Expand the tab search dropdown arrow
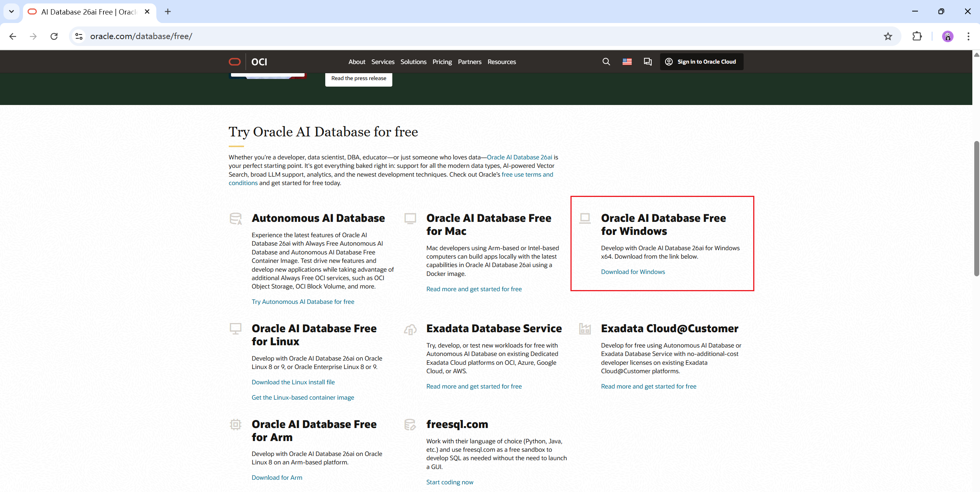Viewport: 980px width, 492px height. coord(11,11)
